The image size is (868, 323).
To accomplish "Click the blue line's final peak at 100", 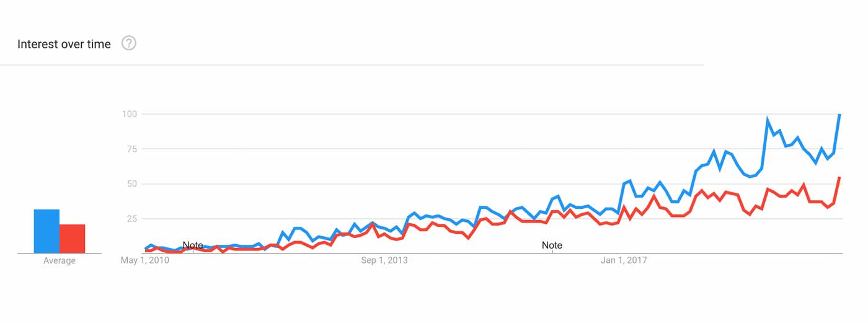I will pos(839,115).
